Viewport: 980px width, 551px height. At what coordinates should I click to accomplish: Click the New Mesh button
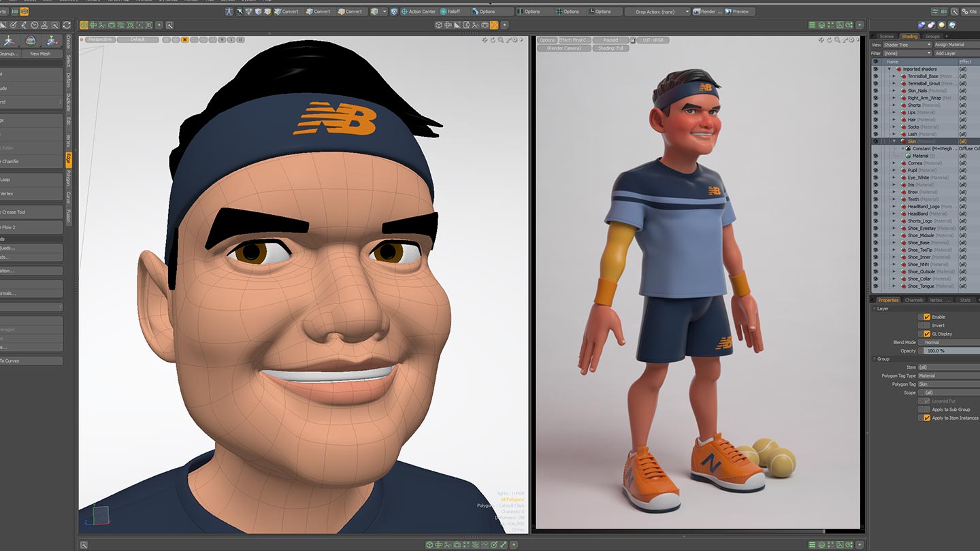click(x=40, y=54)
